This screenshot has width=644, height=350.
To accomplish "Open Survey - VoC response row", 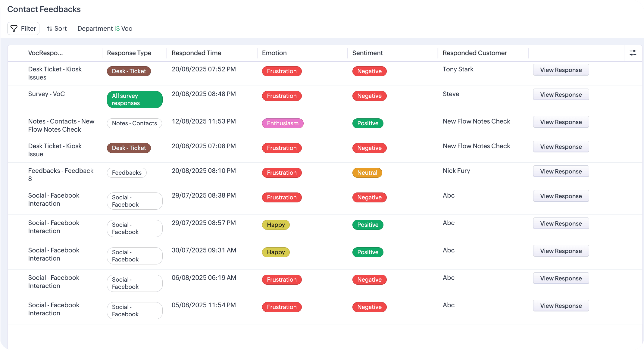I will [46, 94].
